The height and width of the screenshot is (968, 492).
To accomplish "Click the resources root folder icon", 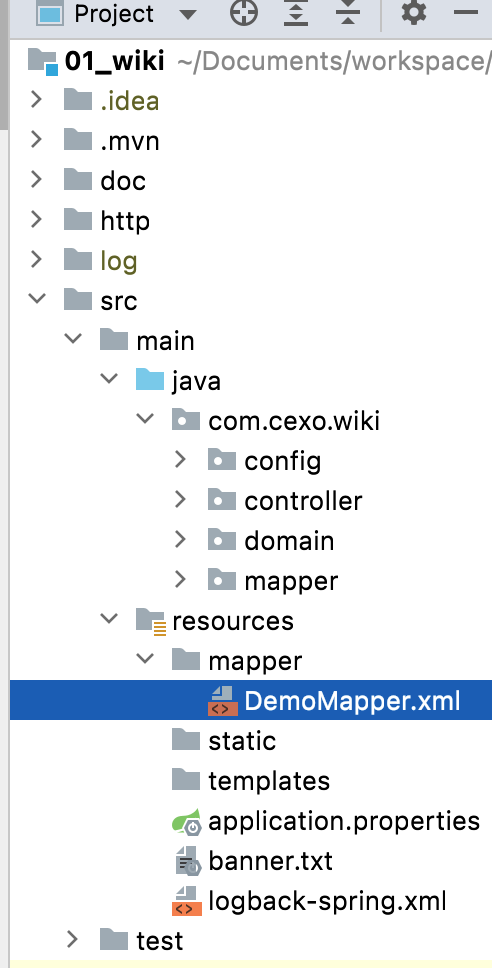I will (151, 620).
